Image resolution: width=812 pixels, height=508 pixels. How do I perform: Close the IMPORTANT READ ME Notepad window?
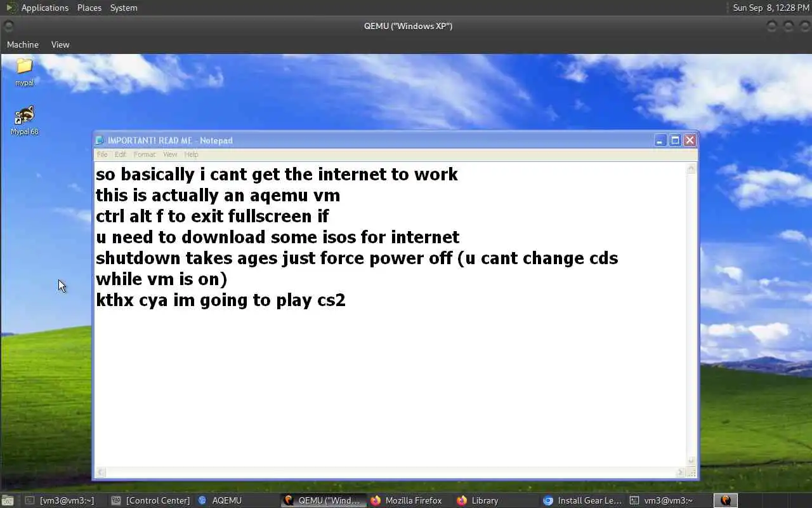click(x=690, y=140)
